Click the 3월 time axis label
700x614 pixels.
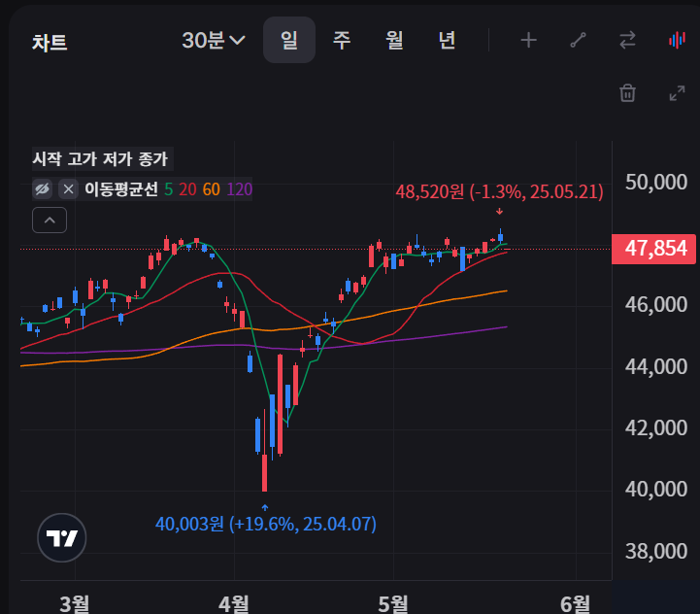click(74, 603)
